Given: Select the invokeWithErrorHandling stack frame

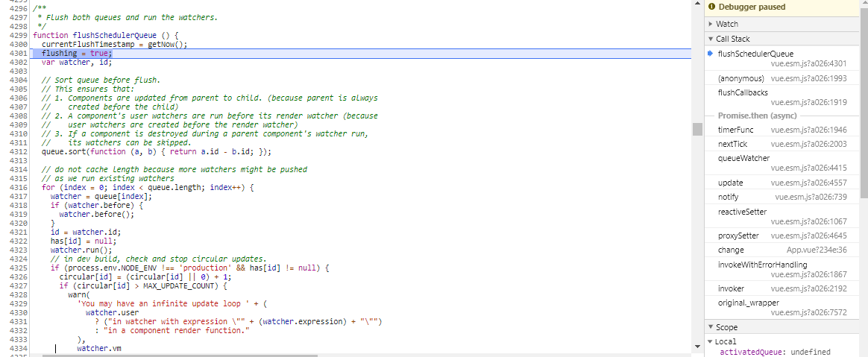Looking at the screenshot, I should pos(781,270).
